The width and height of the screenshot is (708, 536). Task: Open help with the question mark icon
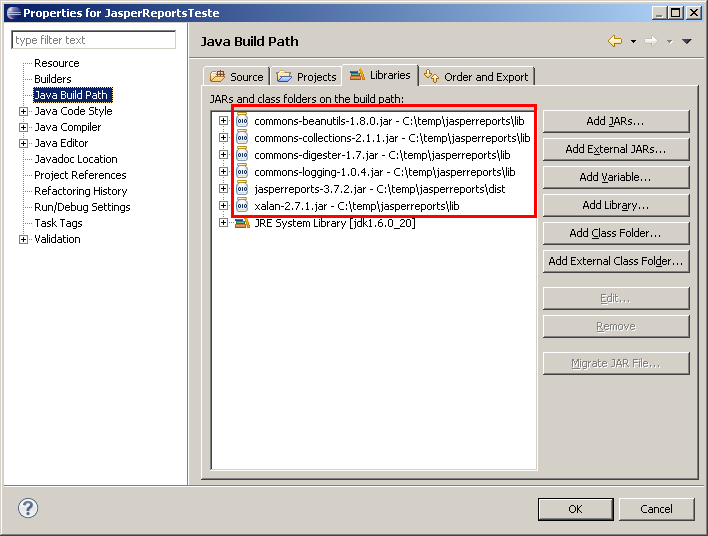pyautogui.click(x=28, y=508)
